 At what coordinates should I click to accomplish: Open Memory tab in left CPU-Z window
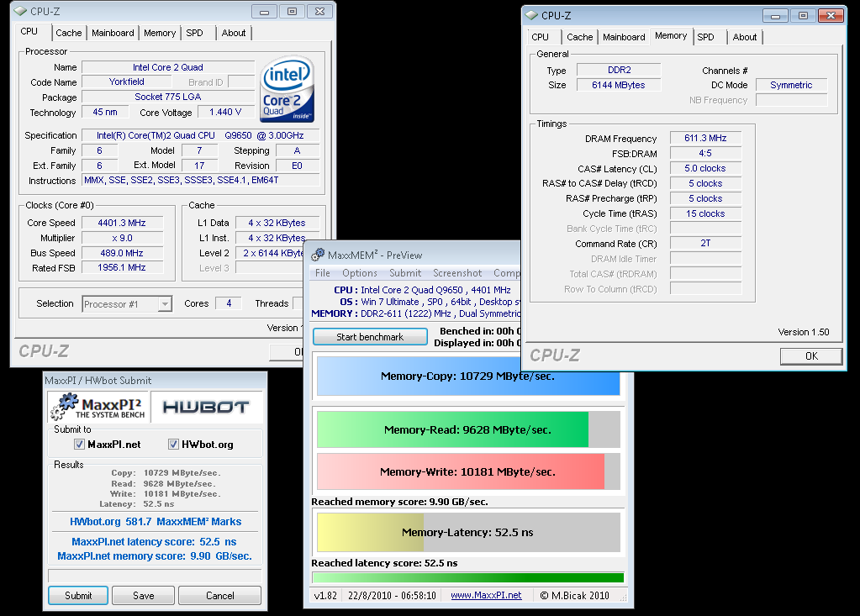click(160, 33)
